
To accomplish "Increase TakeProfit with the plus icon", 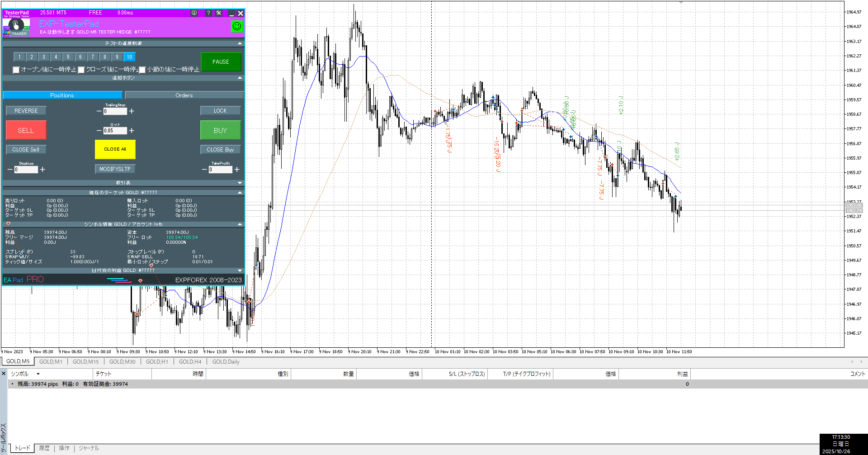I will click(x=237, y=170).
